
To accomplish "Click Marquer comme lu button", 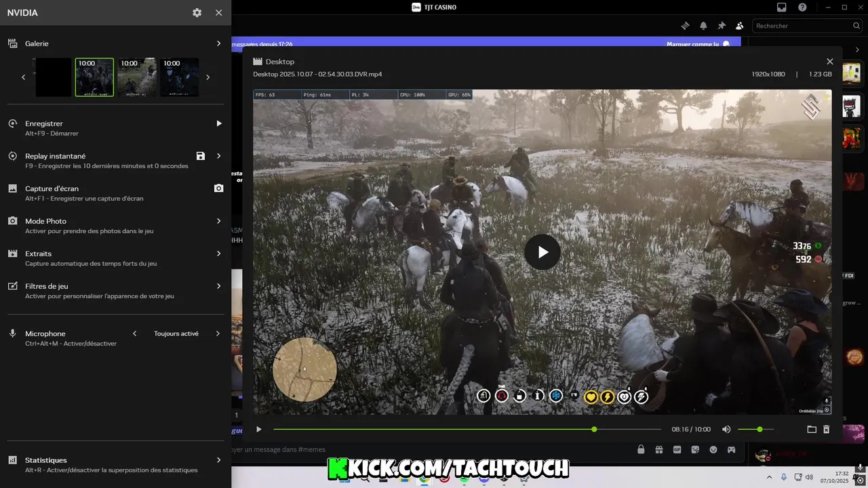I will 698,44.
